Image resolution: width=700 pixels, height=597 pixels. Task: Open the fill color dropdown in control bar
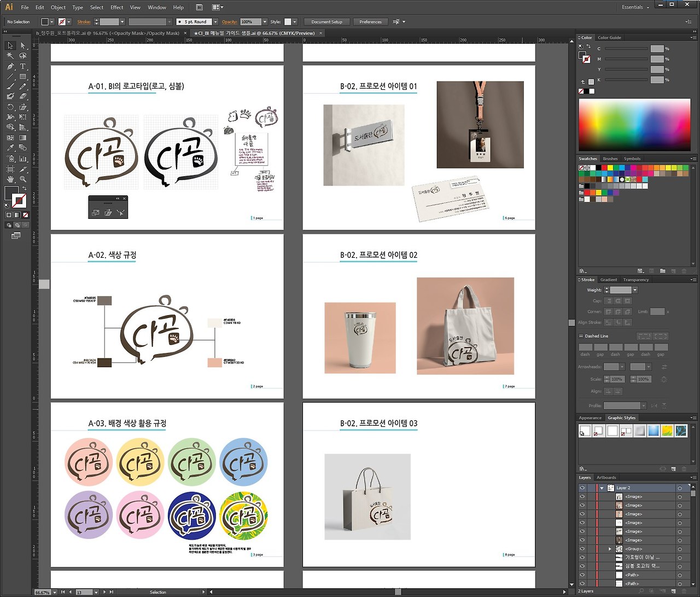tap(52, 22)
